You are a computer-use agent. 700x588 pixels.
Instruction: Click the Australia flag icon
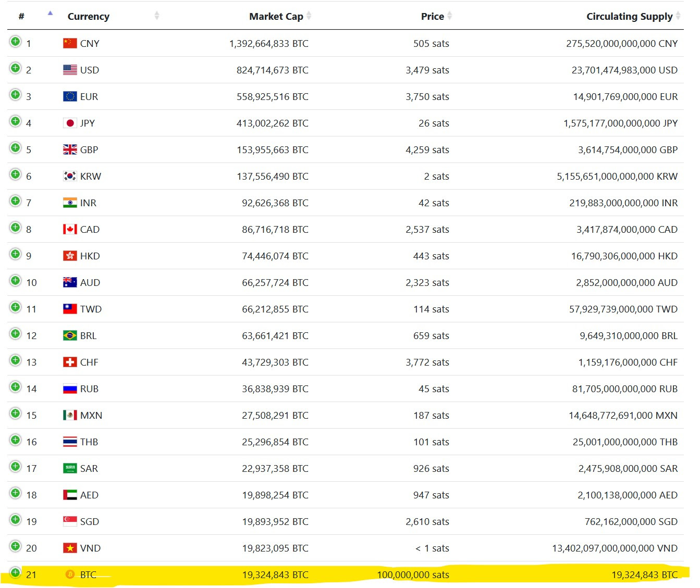coord(70,282)
